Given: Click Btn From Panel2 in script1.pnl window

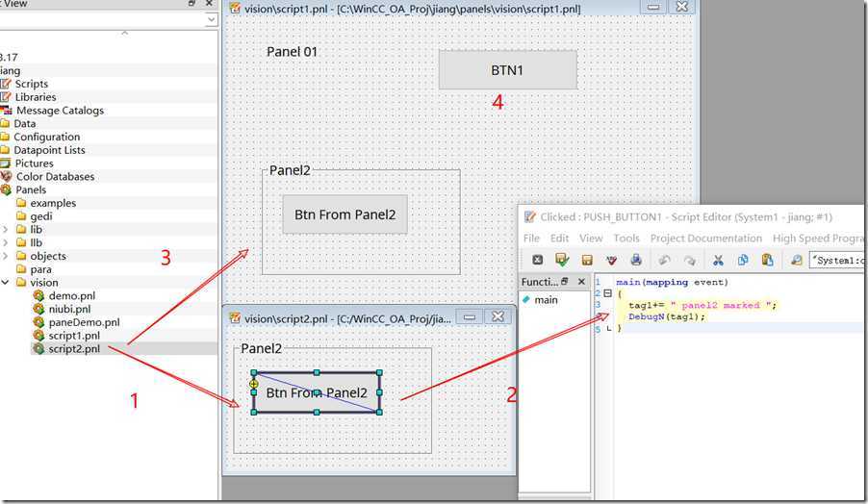Looking at the screenshot, I should (345, 214).
